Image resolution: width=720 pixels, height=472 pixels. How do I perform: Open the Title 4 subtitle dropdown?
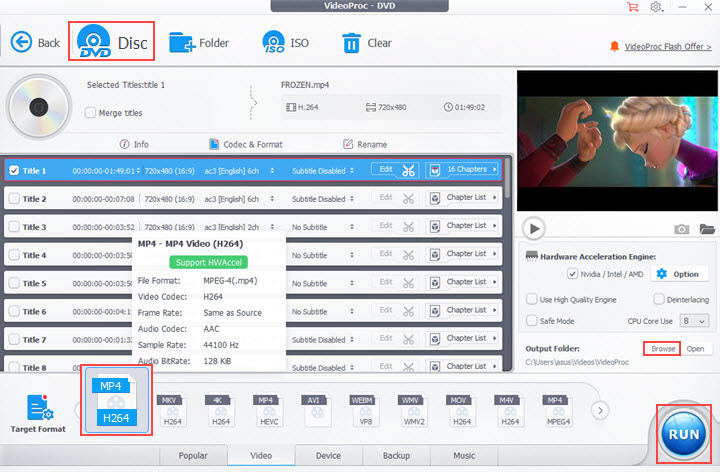coord(352,255)
